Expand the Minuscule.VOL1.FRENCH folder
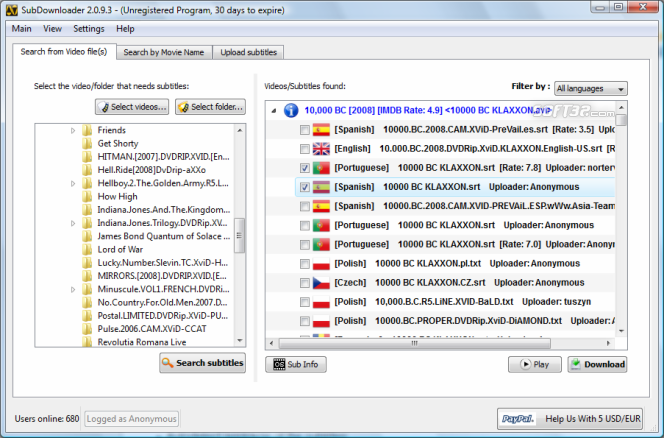664x438 pixels. point(73,289)
